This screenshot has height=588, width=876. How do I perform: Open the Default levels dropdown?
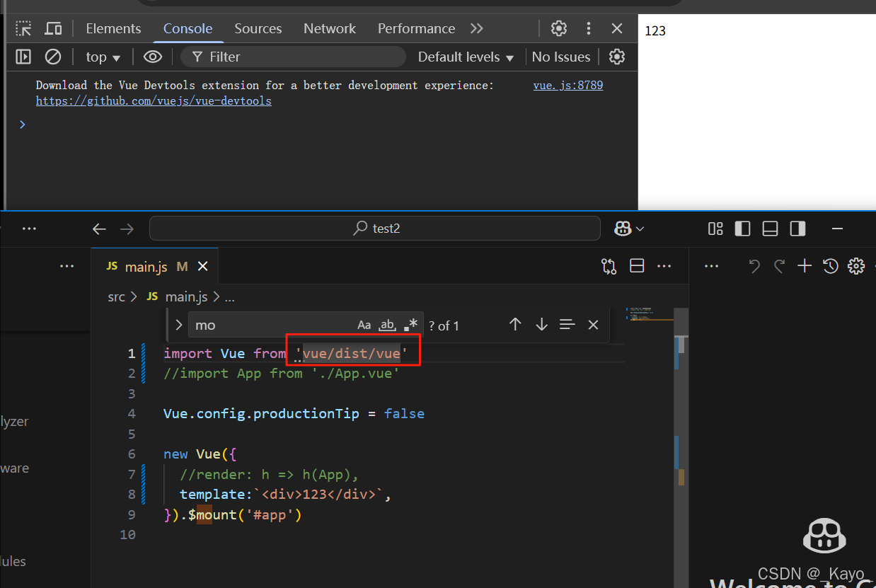(x=466, y=57)
